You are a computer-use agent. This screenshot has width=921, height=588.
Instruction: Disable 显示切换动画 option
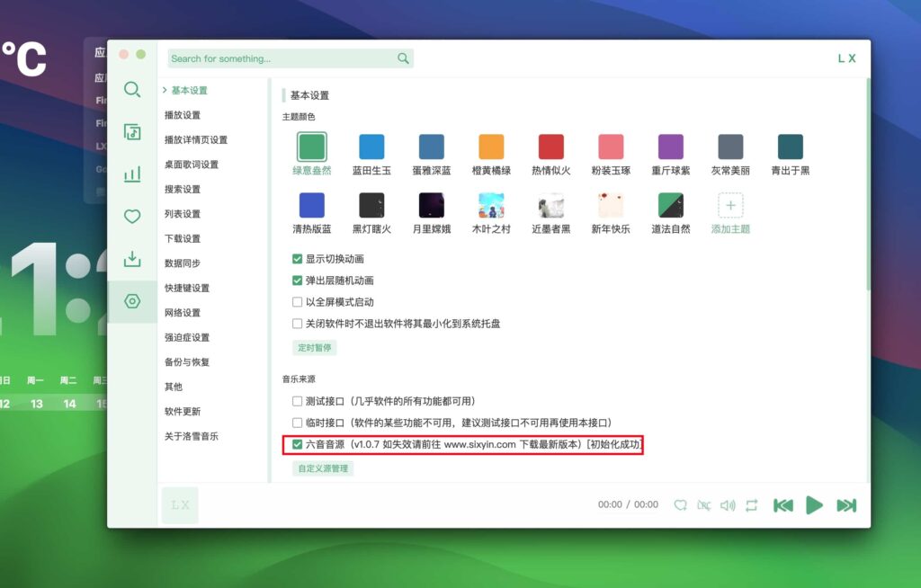(298, 259)
